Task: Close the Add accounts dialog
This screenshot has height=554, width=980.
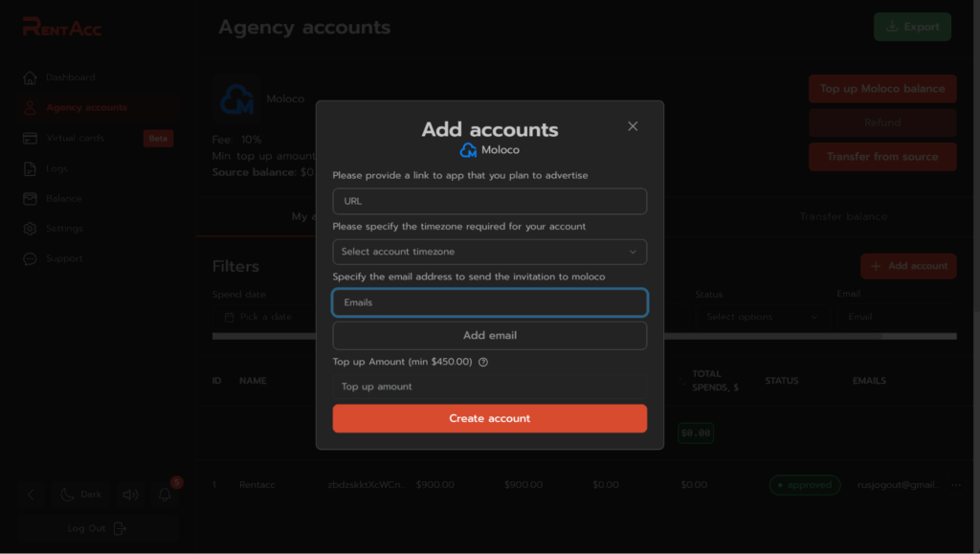Action: [633, 126]
